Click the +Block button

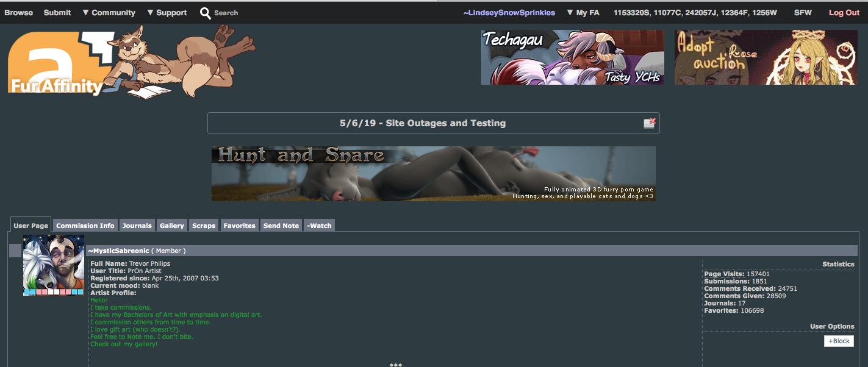click(839, 341)
